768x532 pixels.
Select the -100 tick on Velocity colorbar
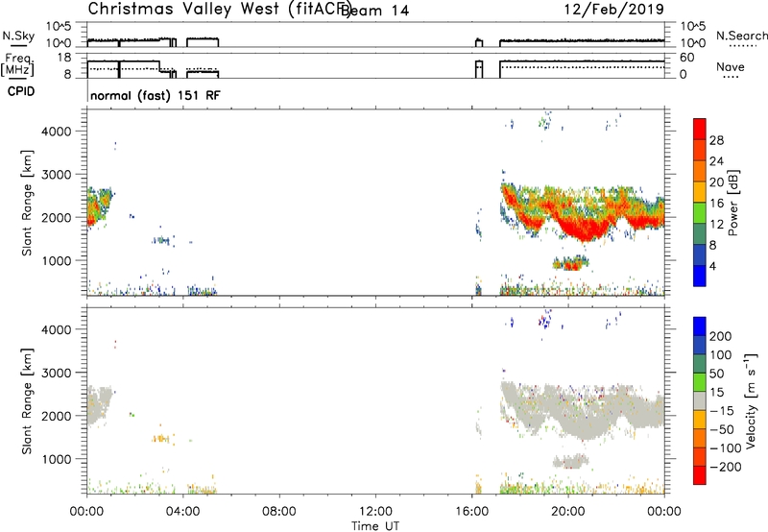[726, 448]
